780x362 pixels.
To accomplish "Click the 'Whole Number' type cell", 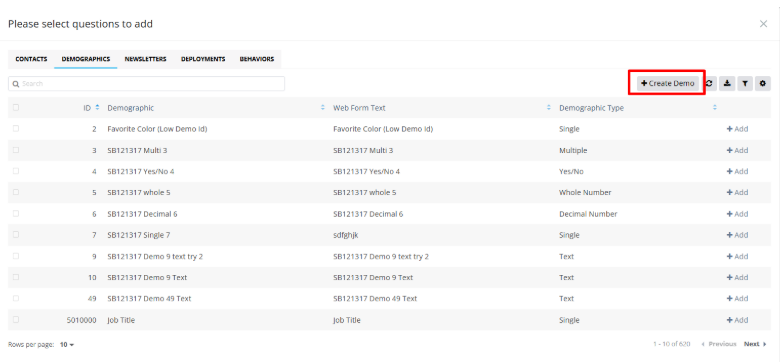I will pos(585,192).
